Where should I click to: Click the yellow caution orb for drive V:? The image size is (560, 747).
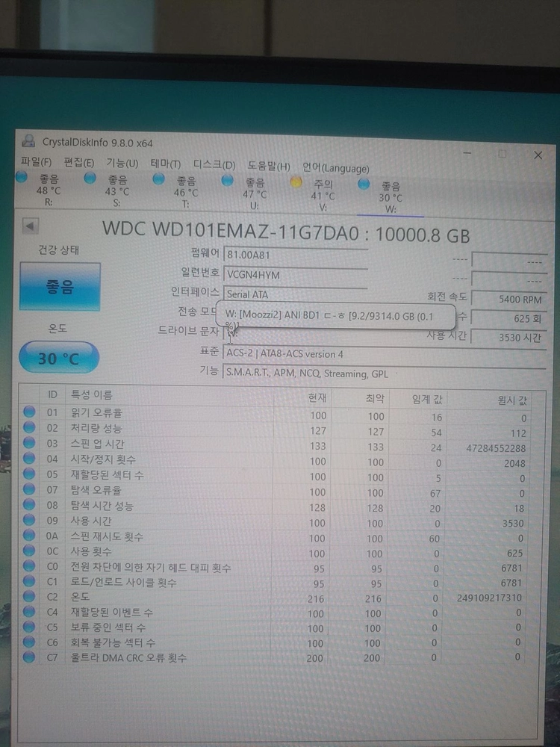tap(296, 182)
